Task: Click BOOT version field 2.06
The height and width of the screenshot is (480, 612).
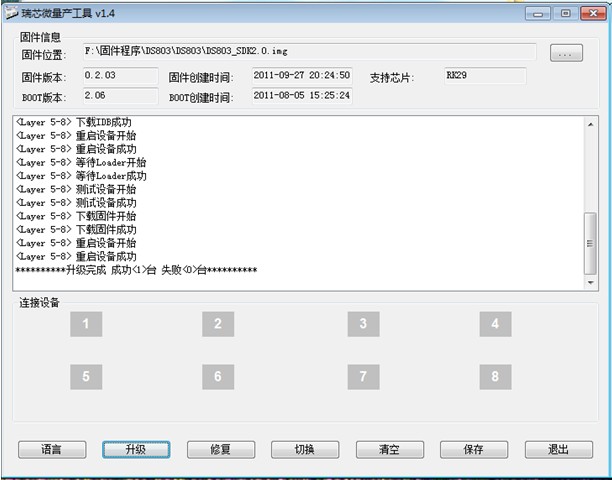Action: 121,96
